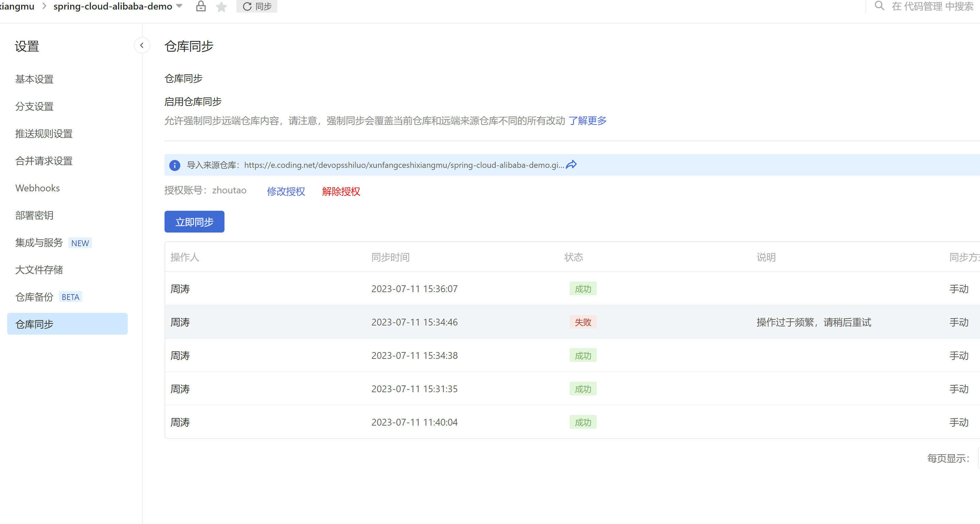Viewport: 980px width, 524px height.
Task: Click 成功 badge in the 11:40:04 row
Action: point(583,422)
